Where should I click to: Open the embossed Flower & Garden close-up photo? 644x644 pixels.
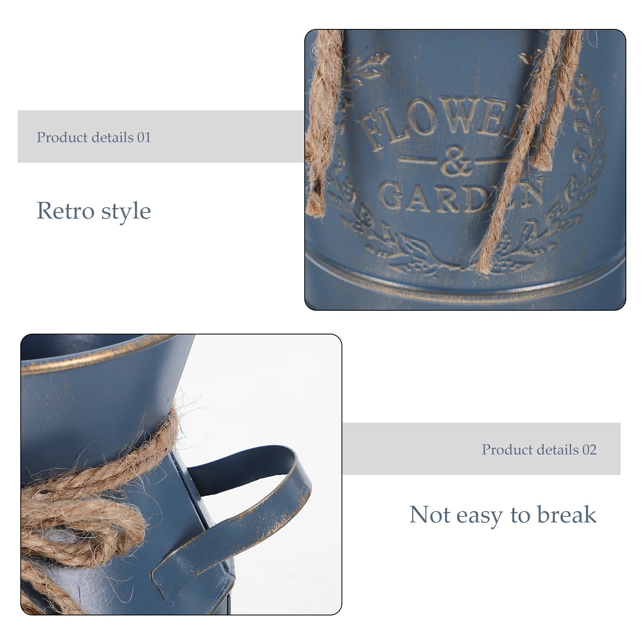tap(465, 169)
